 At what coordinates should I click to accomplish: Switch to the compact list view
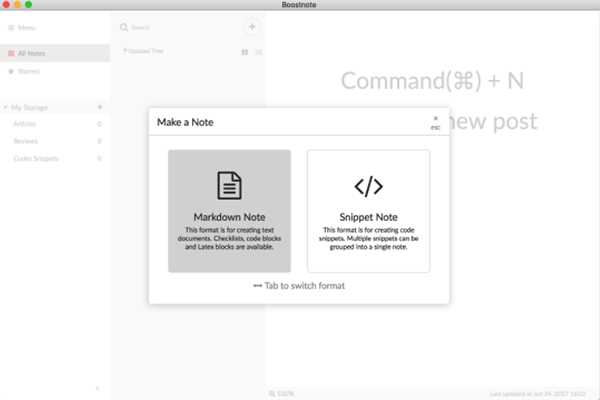[259, 52]
